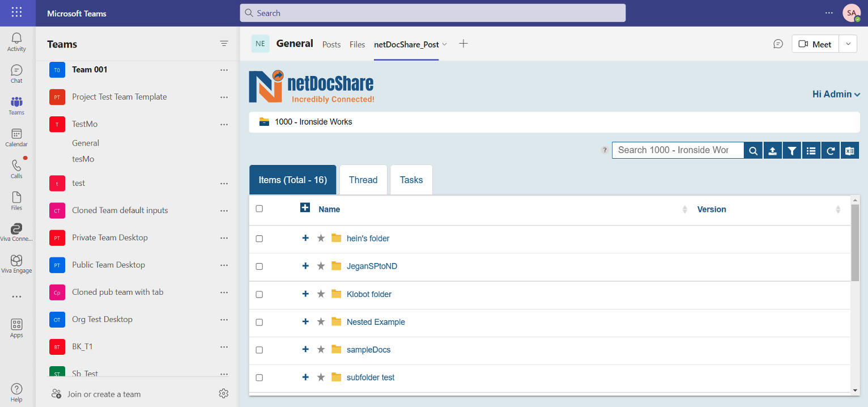Open Help at the bottom of the rail
The height and width of the screenshot is (407, 868).
pyautogui.click(x=16, y=392)
